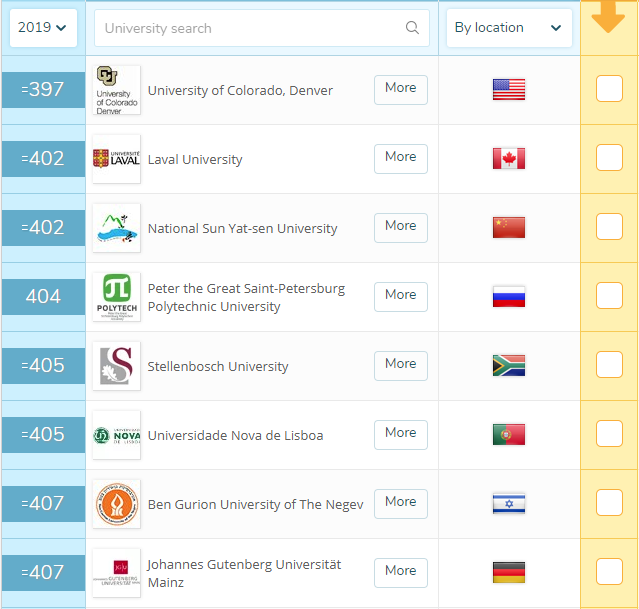Select the National Sun Yat-sen University checkbox
The width and height of the screenshot is (639, 609).
point(609,227)
